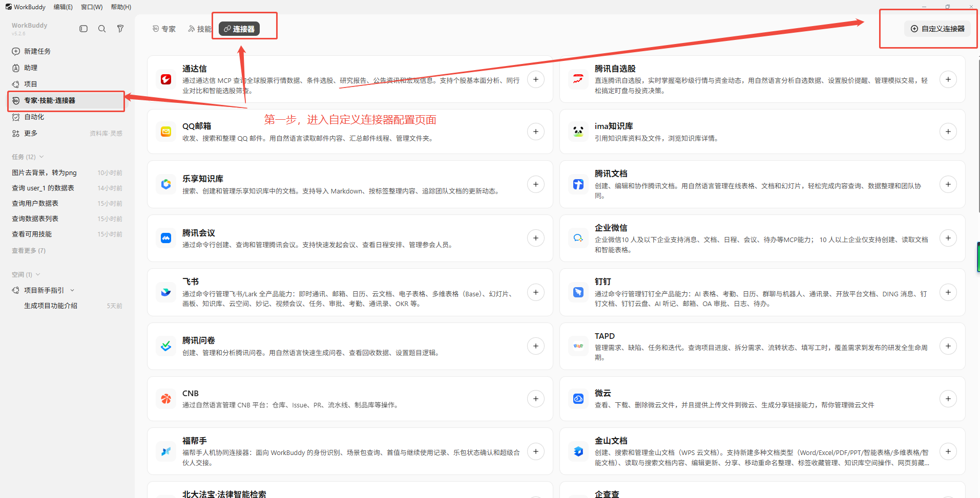Add the 腾讯自选股 connector with plus
The image size is (980, 498).
click(x=948, y=79)
